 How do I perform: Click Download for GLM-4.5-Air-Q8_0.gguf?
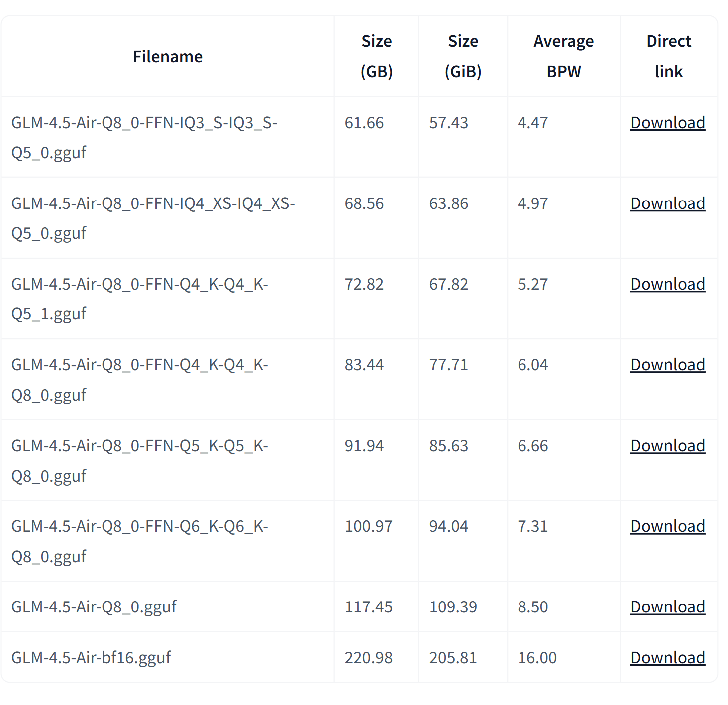(667, 607)
